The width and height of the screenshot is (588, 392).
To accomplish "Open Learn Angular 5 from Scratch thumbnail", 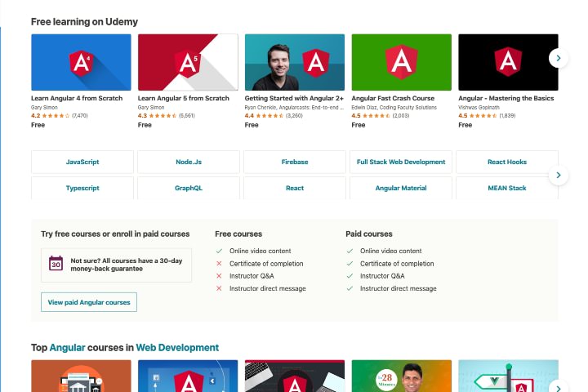I will (188, 62).
